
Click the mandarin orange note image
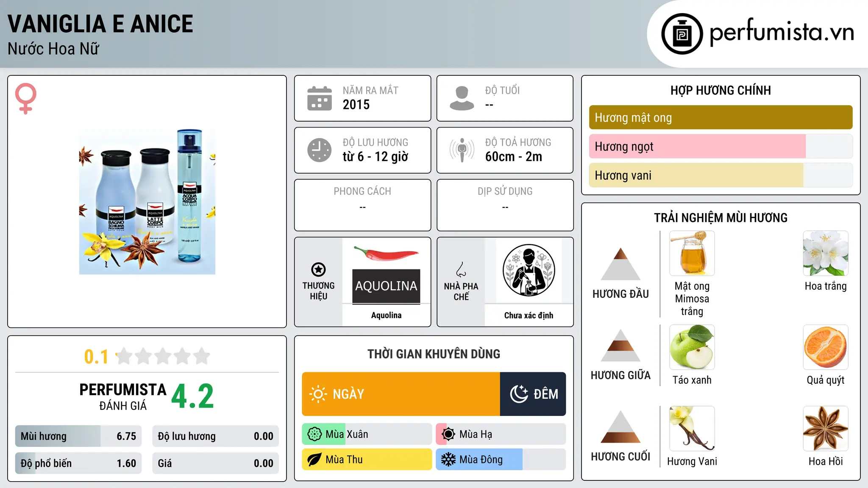point(826,347)
